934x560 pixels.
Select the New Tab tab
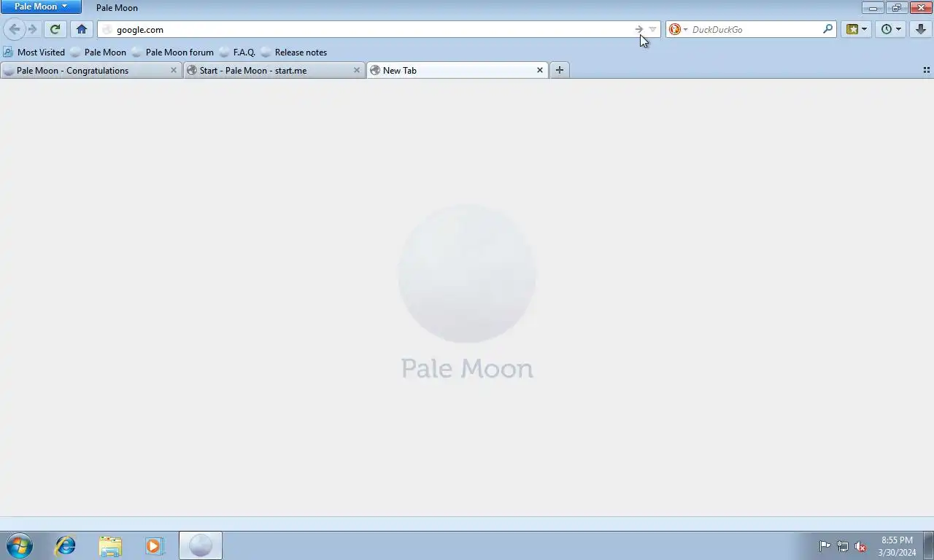(x=458, y=70)
